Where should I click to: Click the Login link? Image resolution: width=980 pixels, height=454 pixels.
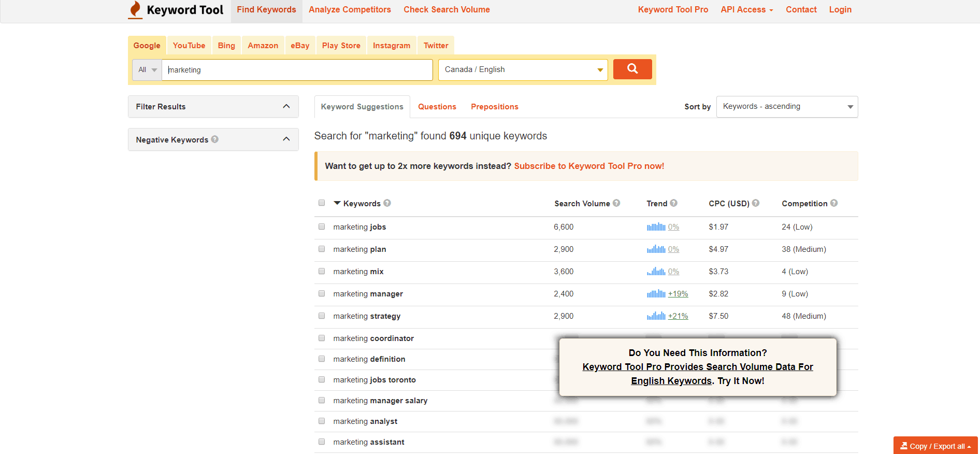tap(840, 10)
